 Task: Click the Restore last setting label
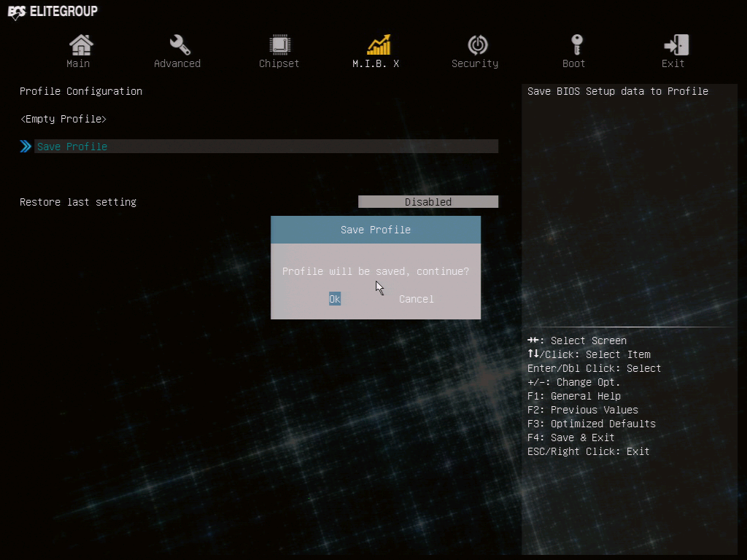tap(78, 202)
